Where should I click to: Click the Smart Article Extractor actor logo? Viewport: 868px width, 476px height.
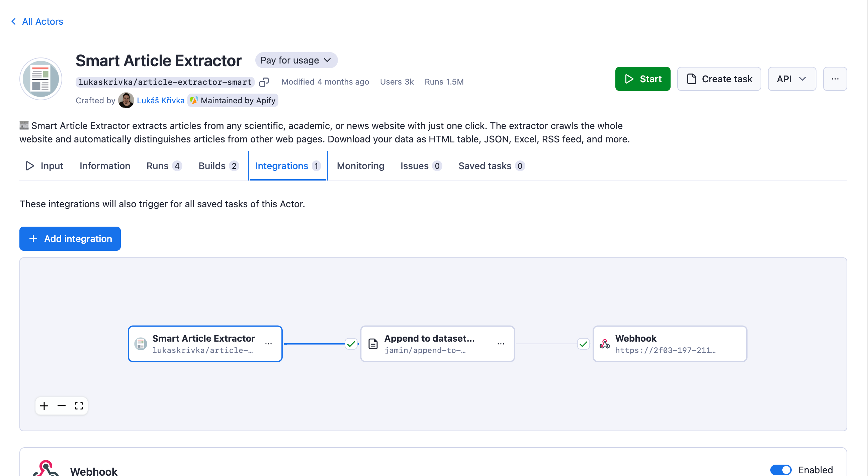[41, 79]
